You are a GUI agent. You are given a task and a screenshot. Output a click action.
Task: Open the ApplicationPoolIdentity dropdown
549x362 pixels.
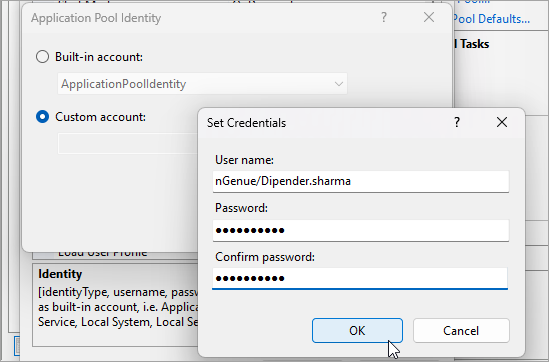(x=202, y=84)
